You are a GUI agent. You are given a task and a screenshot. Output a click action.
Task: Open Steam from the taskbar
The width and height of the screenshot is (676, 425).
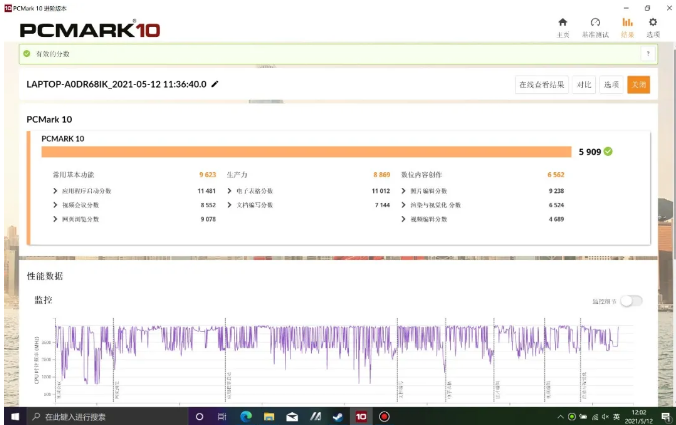point(337,416)
